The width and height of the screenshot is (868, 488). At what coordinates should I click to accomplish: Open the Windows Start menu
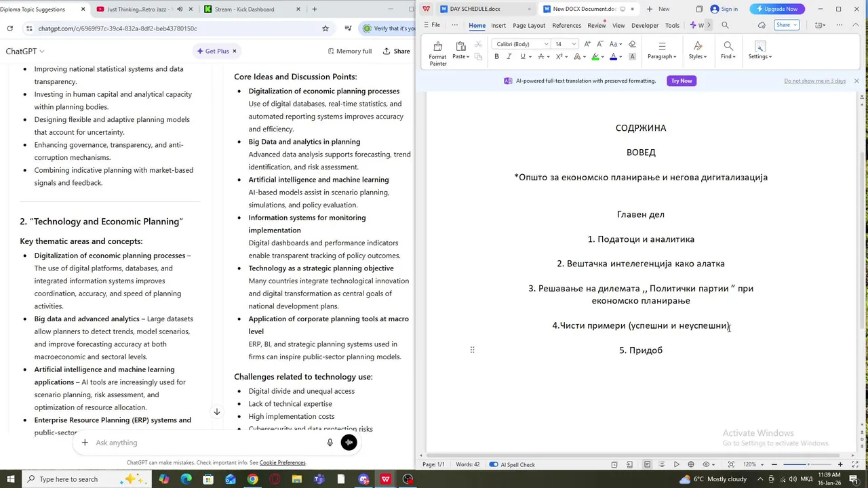pyautogui.click(x=10, y=479)
